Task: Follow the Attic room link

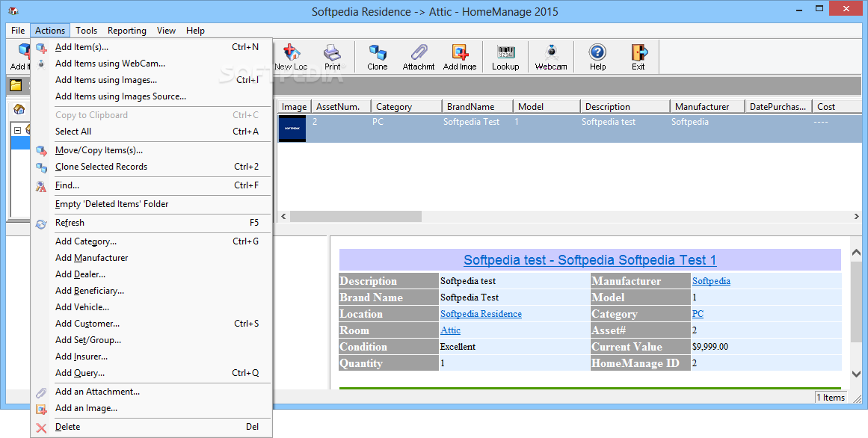Action: (451, 330)
